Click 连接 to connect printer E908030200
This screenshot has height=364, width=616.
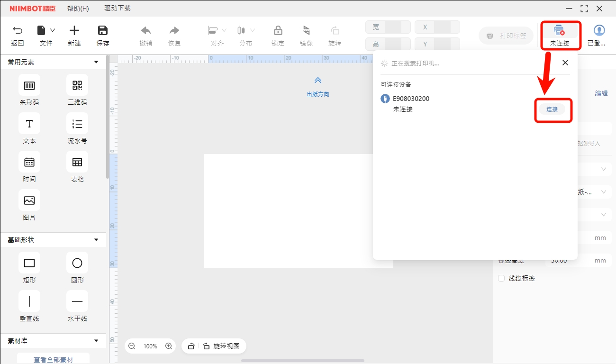[x=552, y=109]
